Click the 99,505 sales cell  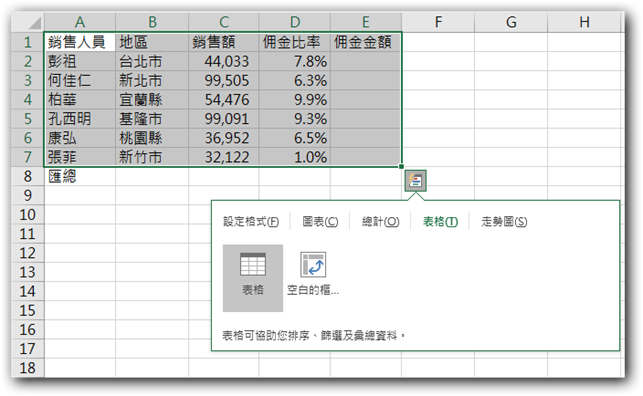coord(224,80)
